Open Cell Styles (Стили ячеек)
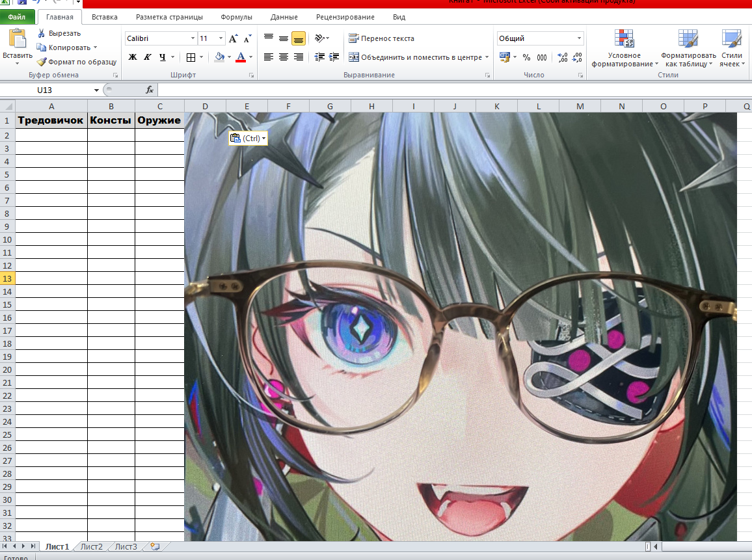The width and height of the screenshot is (752, 560). click(731, 48)
